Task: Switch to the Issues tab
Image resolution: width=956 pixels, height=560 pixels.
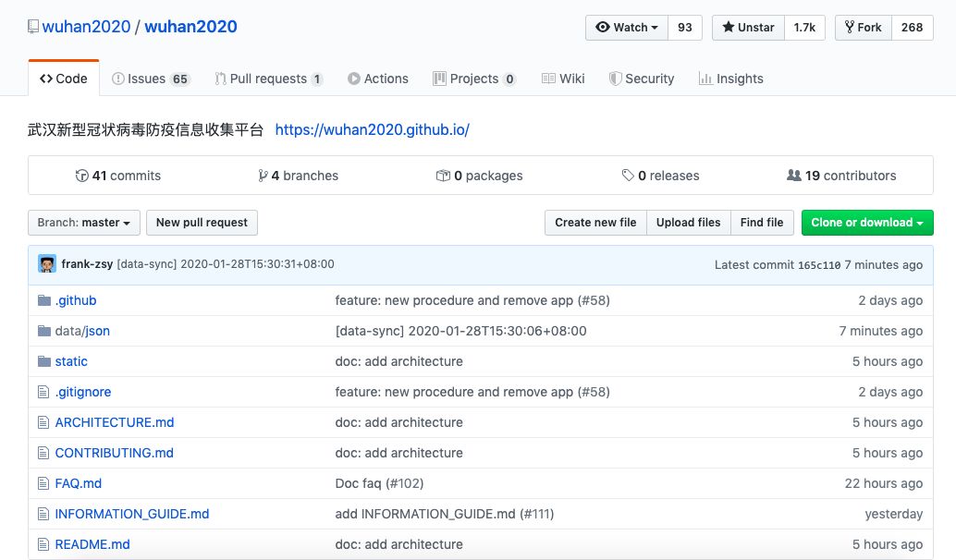Action: pos(150,79)
